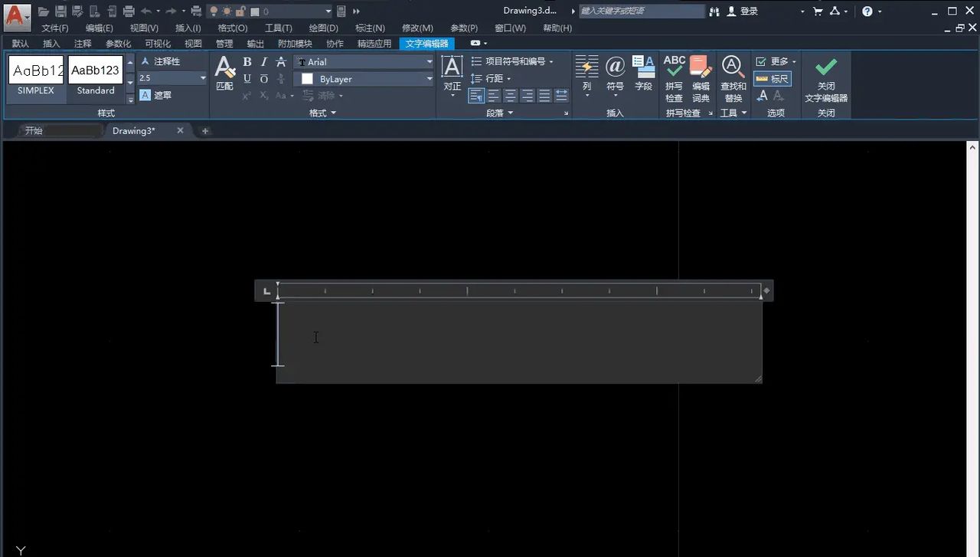This screenshot has height=557, width=980.
Task: Switch to the 开始 start tab
Action: [32, 130]
